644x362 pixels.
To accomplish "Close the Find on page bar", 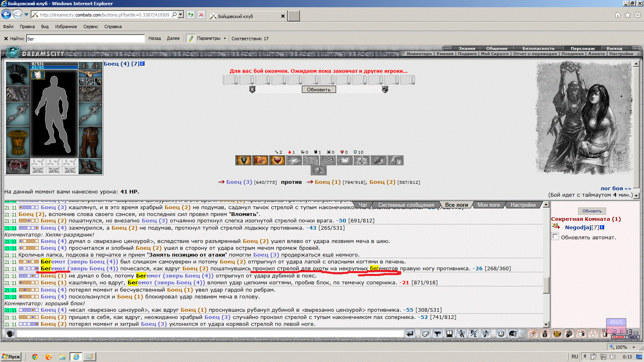I will (x=6, y=39).
